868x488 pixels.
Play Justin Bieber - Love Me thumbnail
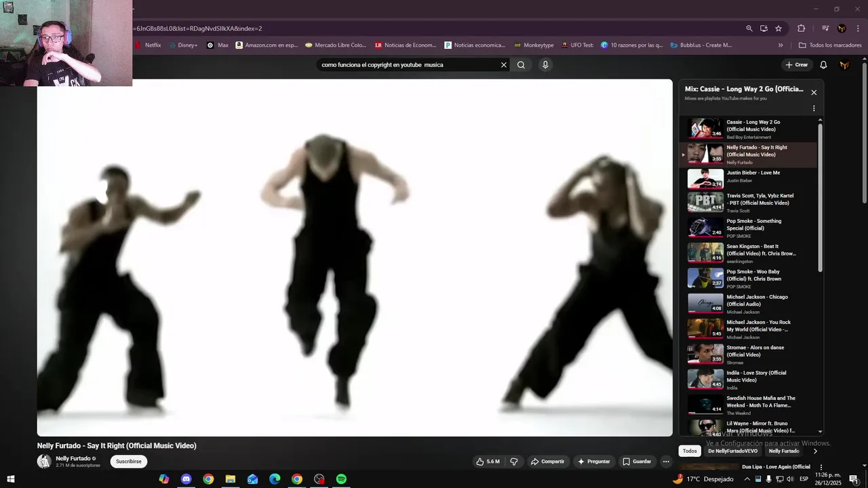pyautogui.click(x=706, y=179)
